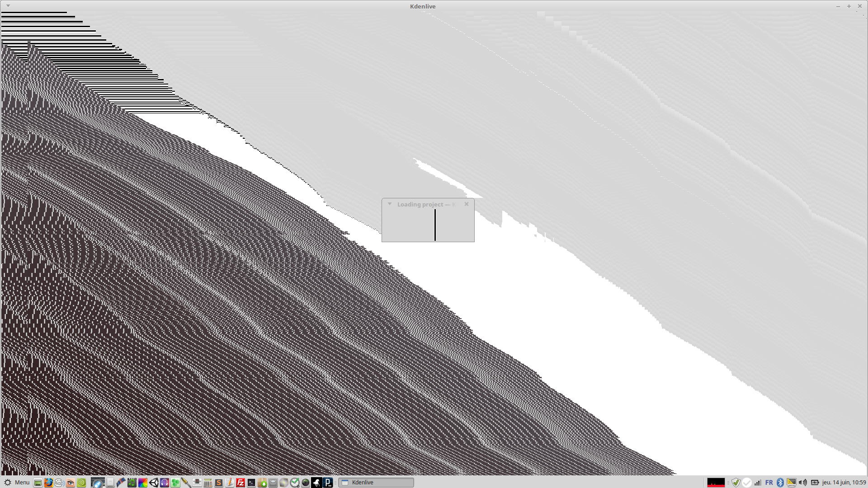Open calendar from jeu. 14 juin clock
Screen dimensions: 868x488
pos(844,482)
